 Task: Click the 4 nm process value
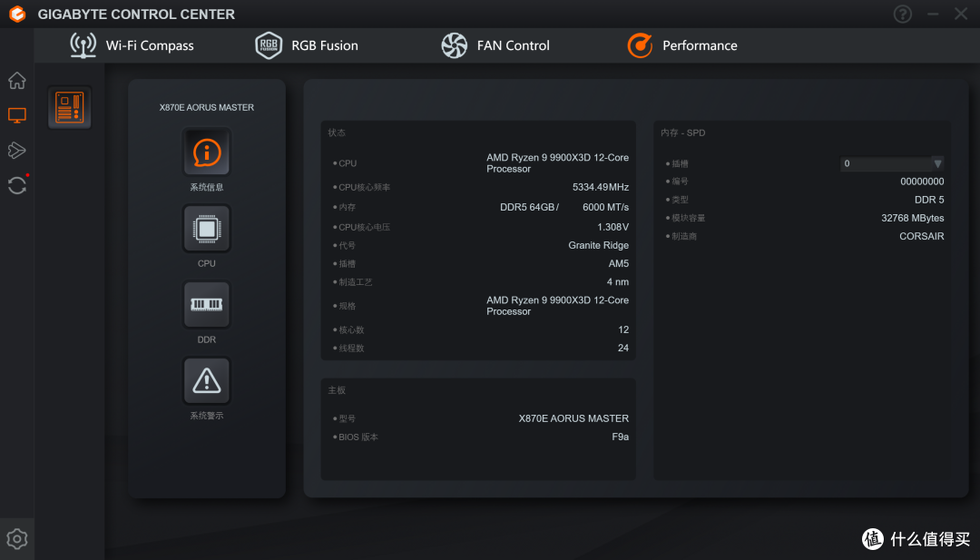point(618,282)
